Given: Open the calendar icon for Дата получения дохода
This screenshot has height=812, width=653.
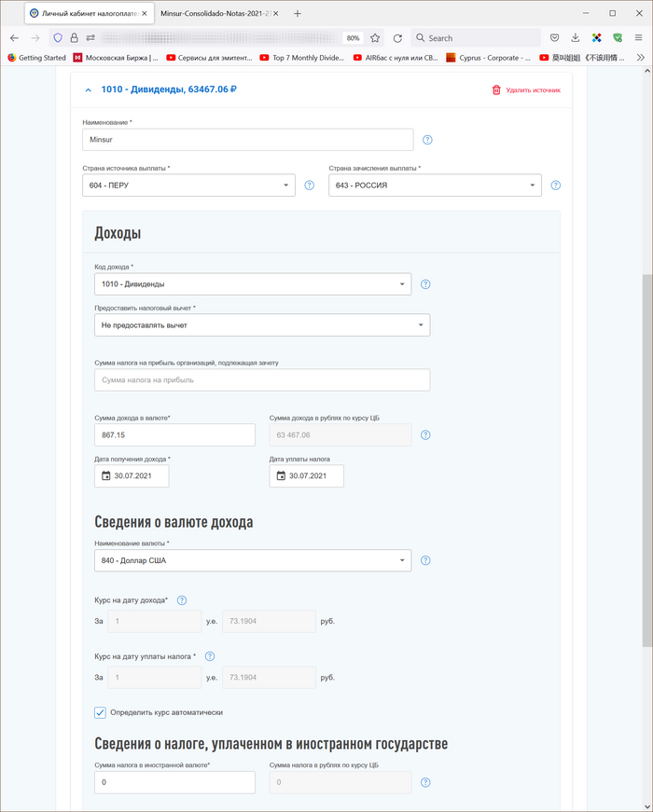Looking at the screenshot, I should 105,476.
